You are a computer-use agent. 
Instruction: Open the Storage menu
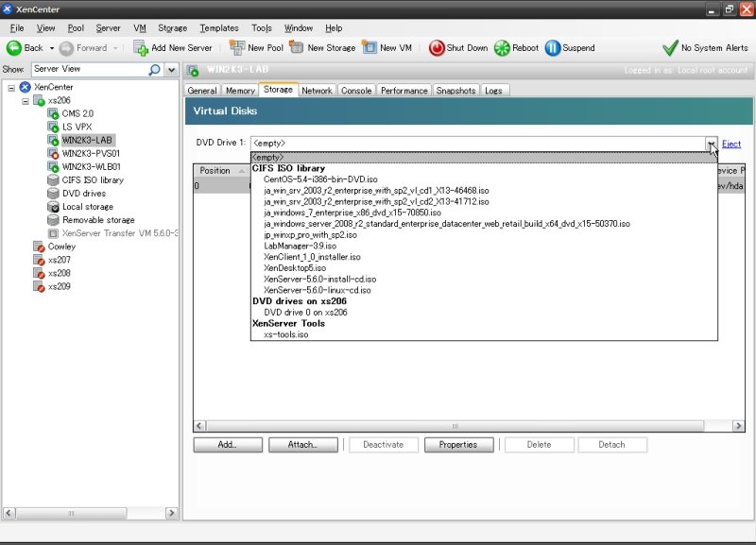pyautogui.click(x=173, y=28)
